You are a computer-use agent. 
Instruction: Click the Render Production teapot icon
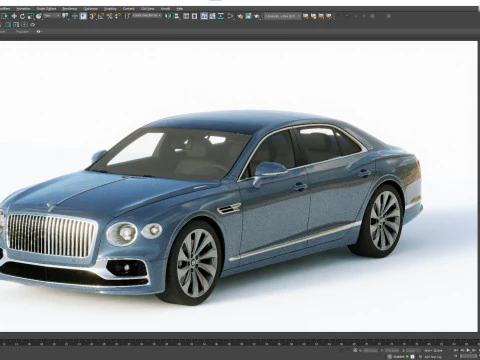(257, 16)
